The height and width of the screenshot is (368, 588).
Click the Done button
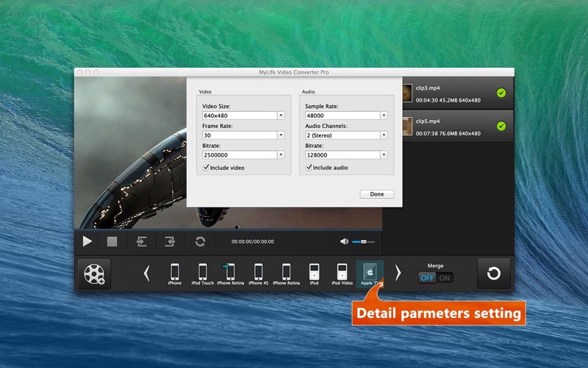376,194
